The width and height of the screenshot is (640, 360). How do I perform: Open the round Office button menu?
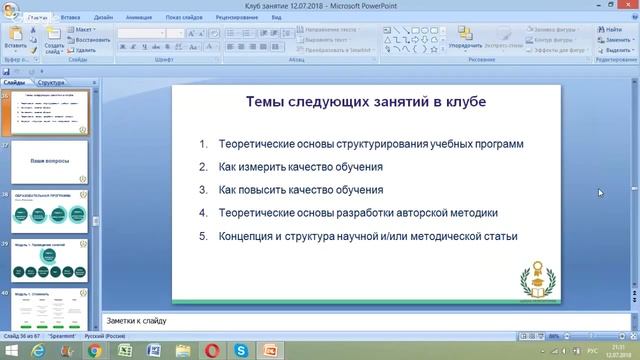coord(10,11)
